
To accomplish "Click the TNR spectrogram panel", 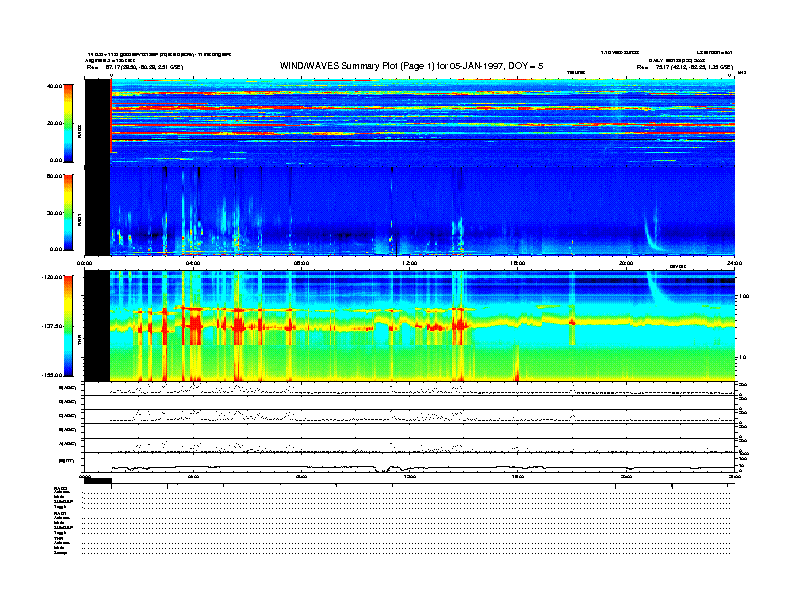I will [x=410, y=326].
